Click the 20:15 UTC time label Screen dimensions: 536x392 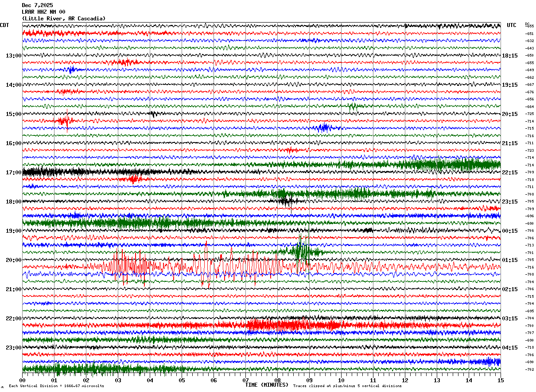point(510,114)
